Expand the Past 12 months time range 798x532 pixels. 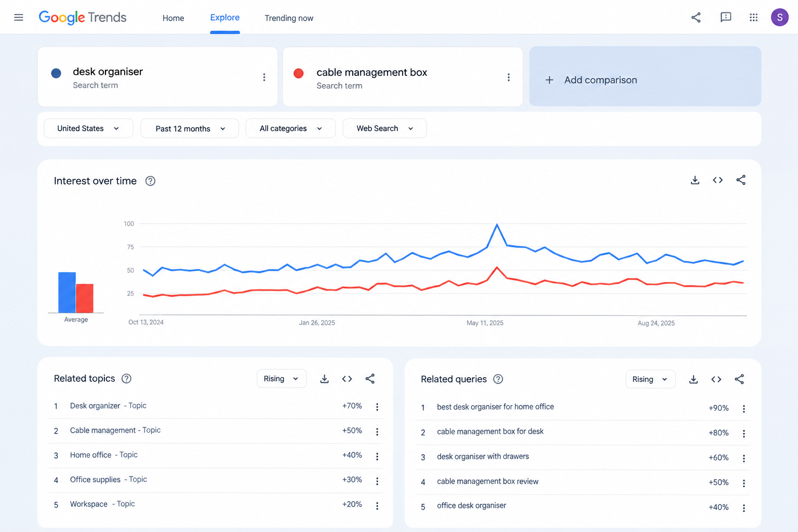click(x=190, y=128)
